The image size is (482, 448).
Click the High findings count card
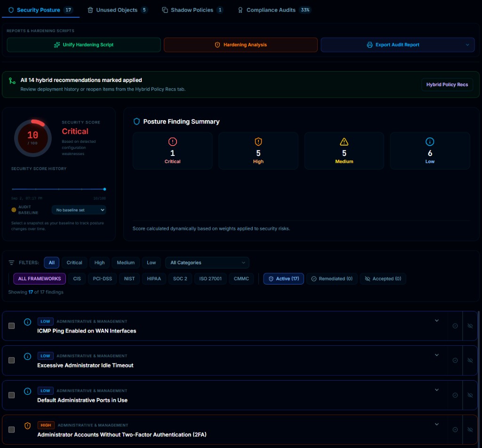(258, 150)
